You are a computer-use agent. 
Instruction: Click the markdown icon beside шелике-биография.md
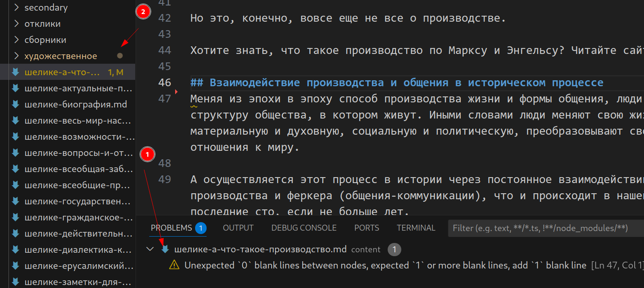click(16, 104)
